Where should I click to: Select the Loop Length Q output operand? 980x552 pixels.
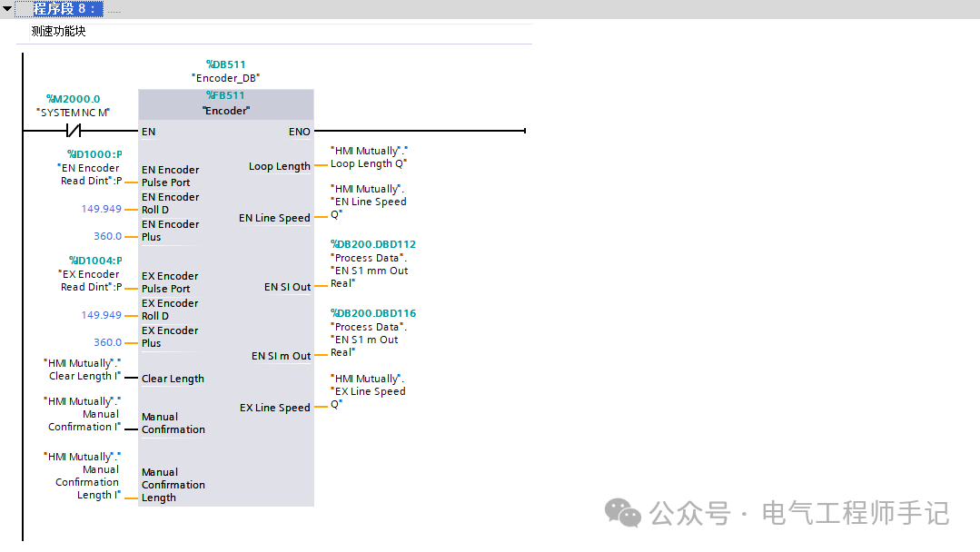point(369,157)
